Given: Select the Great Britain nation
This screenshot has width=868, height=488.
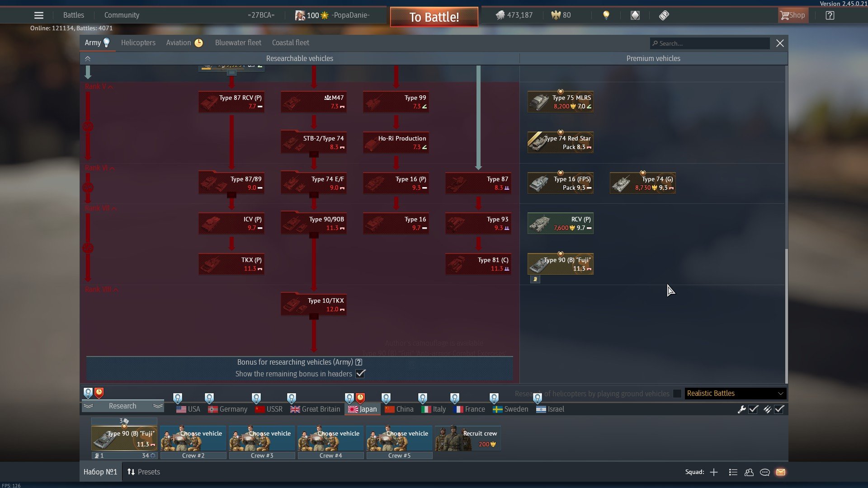Looking at the screenshot, I should [x=316, y=409].
